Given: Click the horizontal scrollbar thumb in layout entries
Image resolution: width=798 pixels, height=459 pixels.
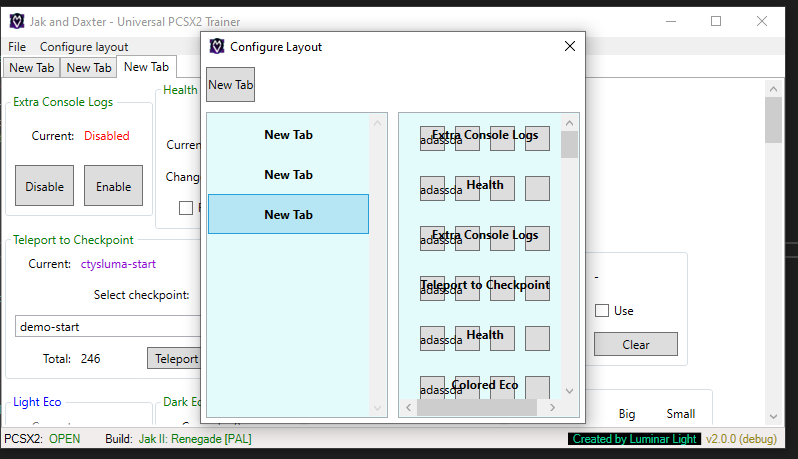Looking at the screenshot, I should coord(476,407).
